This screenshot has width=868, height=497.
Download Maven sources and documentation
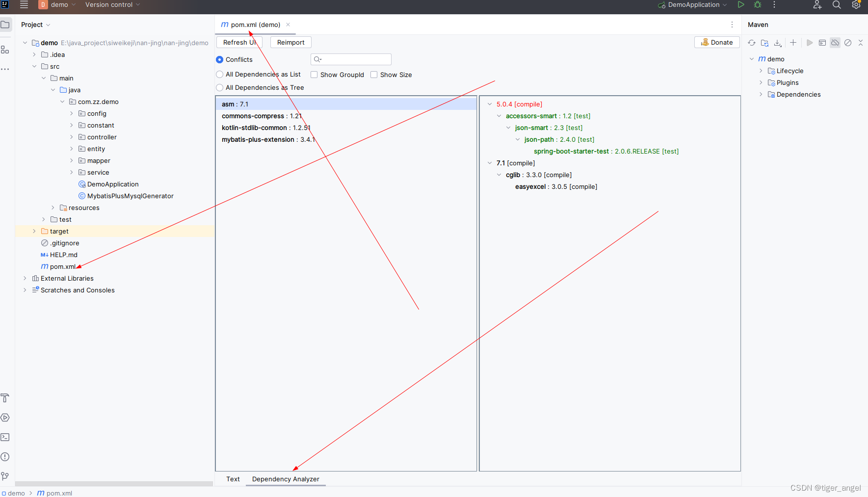click(x=778, y=43)
